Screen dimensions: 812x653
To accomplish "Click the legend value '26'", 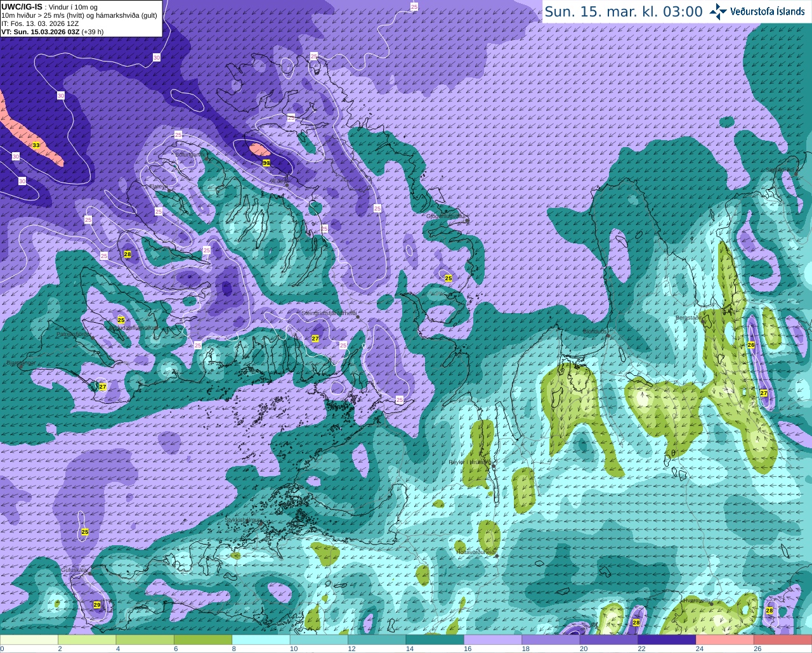I will (x=757, y=649).
